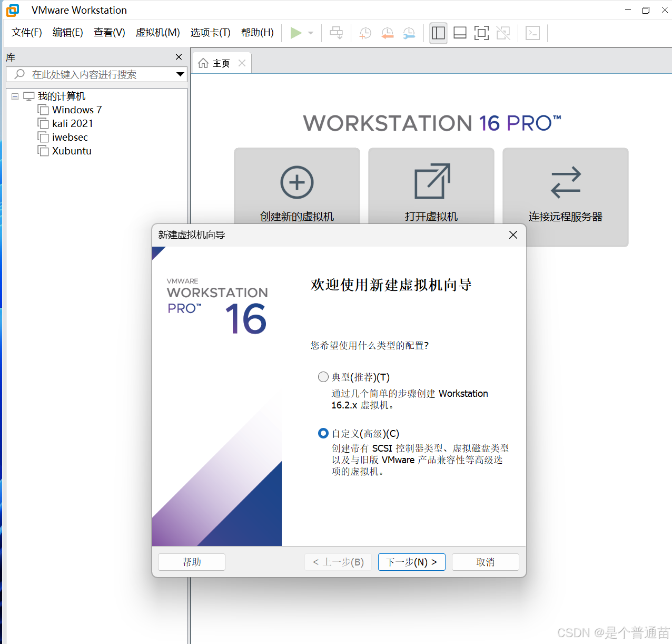
Task: Click the green power-on play button
Action: (296, 33)
